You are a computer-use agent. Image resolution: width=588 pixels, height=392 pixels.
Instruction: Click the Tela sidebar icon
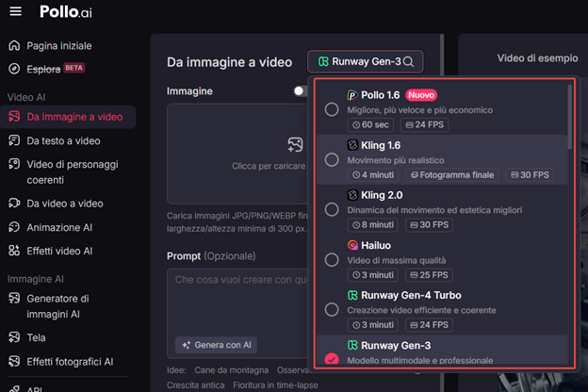coord(14,337)
